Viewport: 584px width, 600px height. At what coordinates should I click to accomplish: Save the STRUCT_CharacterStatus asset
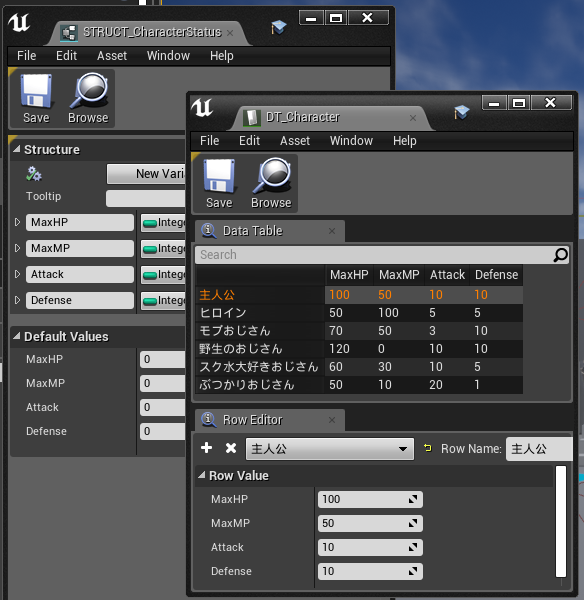point(36,99)
